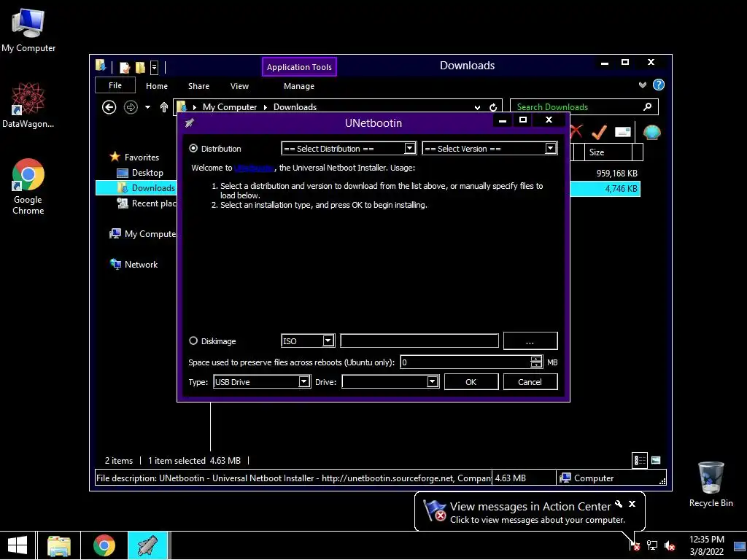Select Favorites in navigation pane
Image resolution: width=747 pixels, height=560 pixels.
click(142, 157)
